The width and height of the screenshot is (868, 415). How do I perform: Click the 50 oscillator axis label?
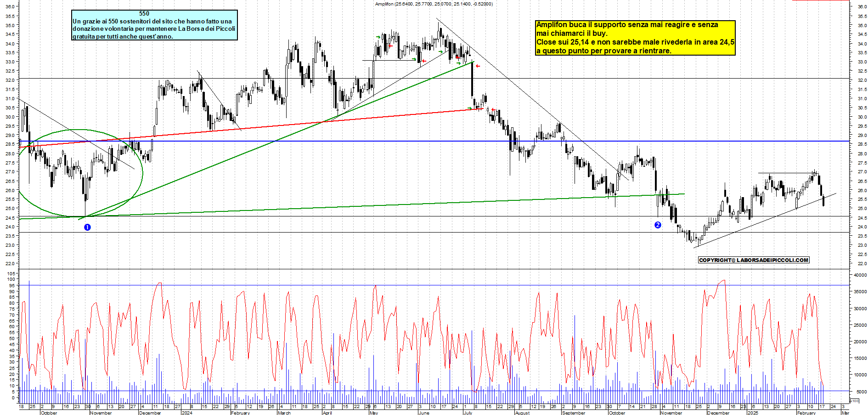pyautogui.click(x=12, y=338)
